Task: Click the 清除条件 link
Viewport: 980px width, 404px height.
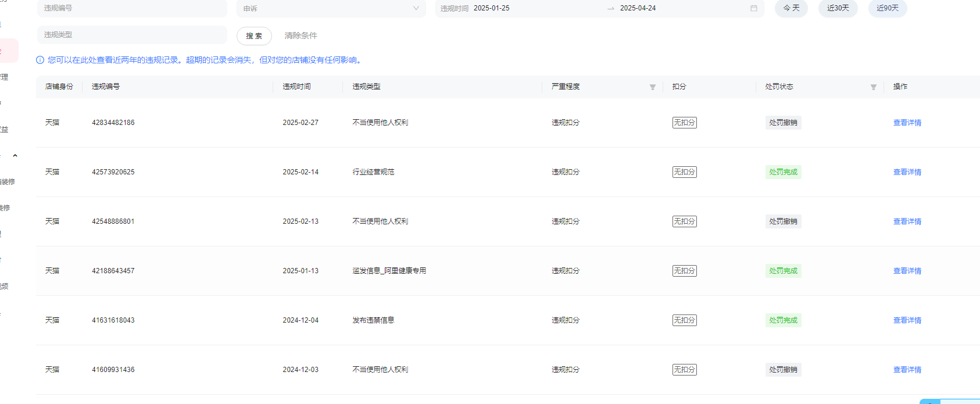Action: [x=301, y=35]
